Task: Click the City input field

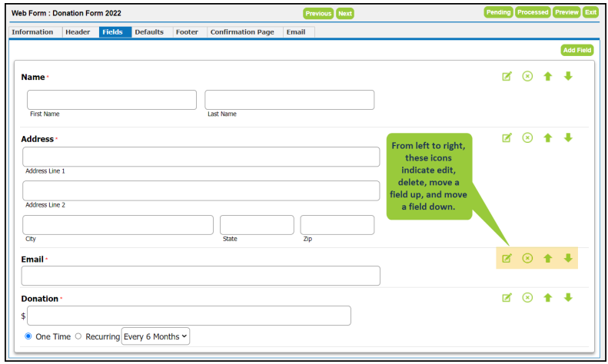Action: [x=118, y=225]
